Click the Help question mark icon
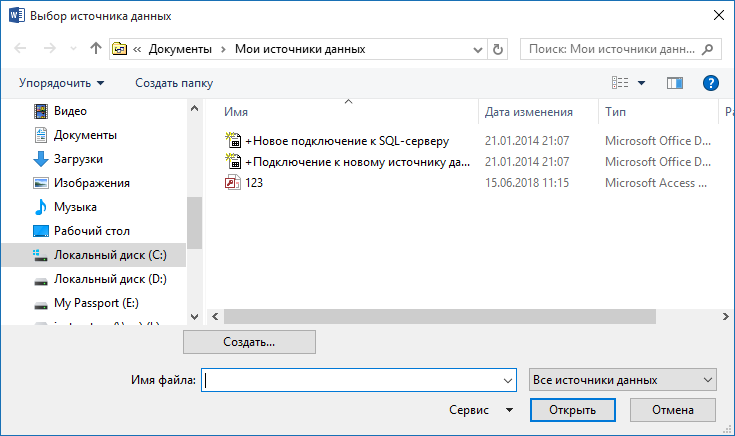The width and height of the screenshot is (735, 436). pos(711,83)
